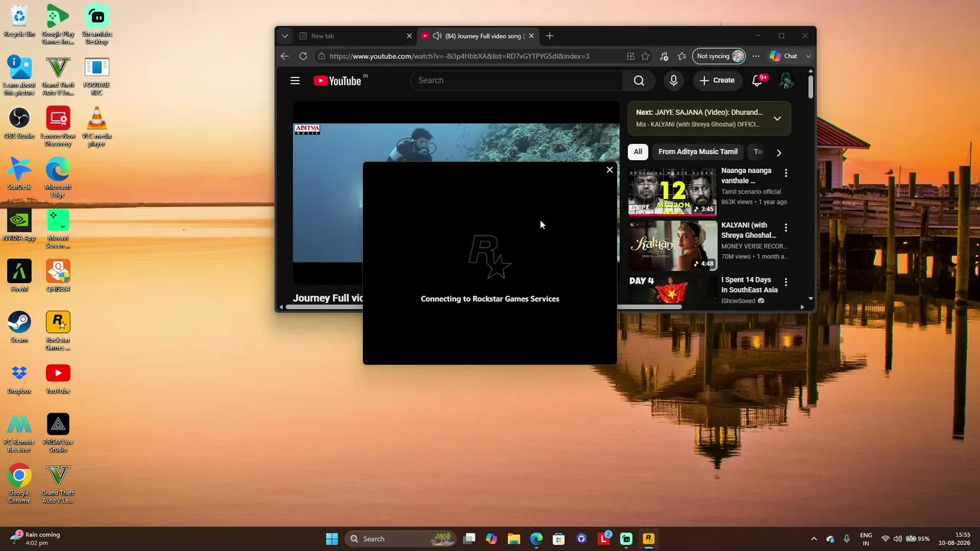Open File Explorer from the taskbar
The width and height of the screenshot is (980, 551).
(x=514, y=539)
